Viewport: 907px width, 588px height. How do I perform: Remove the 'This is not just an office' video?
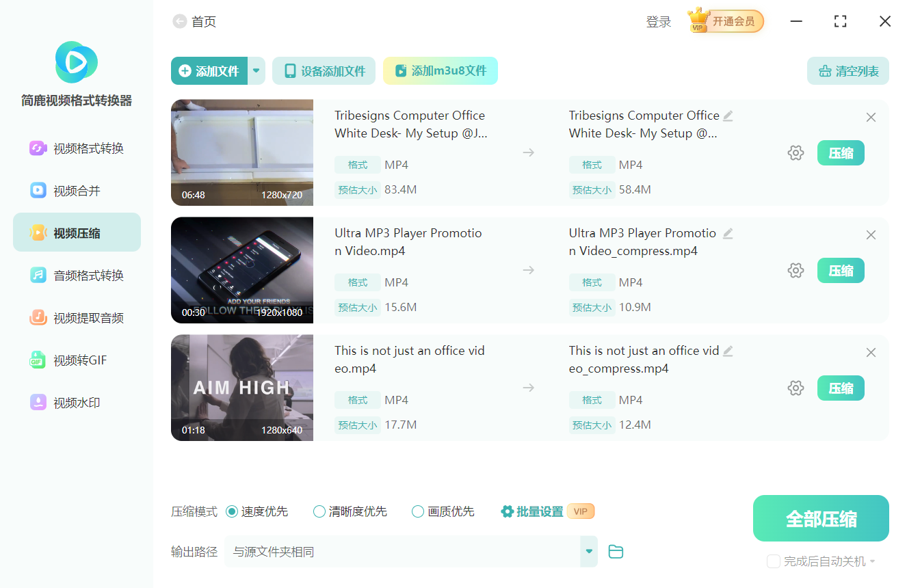coord(871,353)
